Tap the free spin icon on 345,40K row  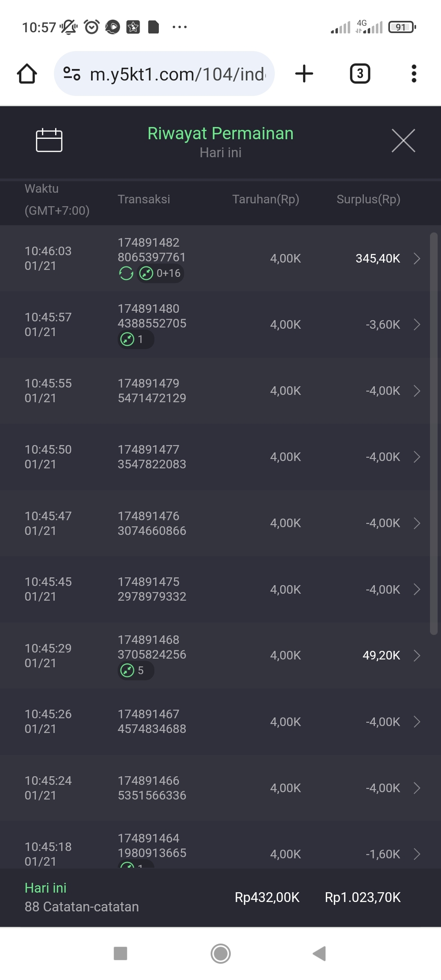pyautogui.click(x=126, y=273)
